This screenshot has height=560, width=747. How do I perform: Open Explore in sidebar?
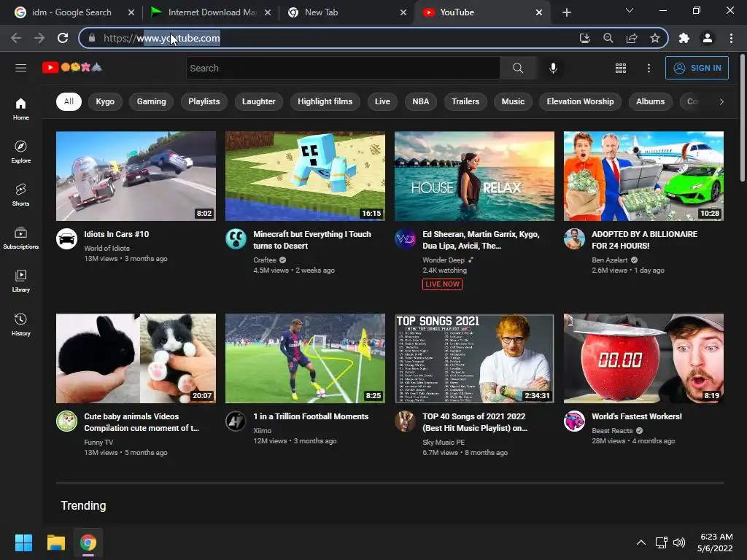(20, 152)
